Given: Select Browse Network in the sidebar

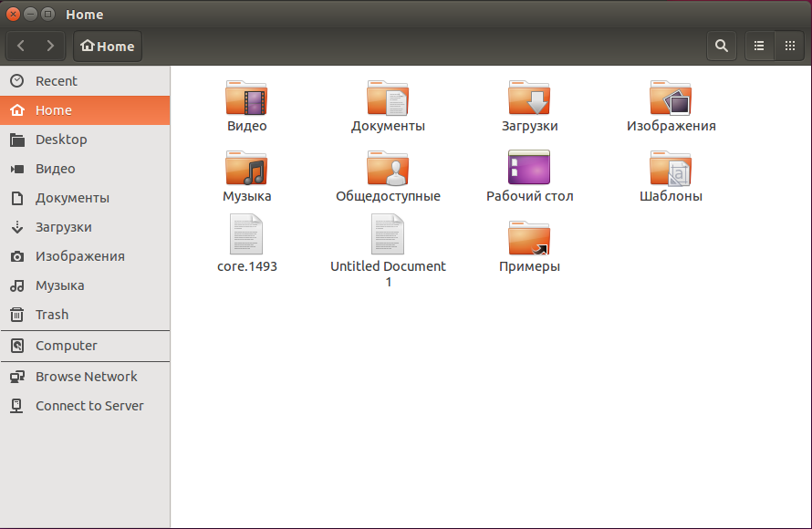Looking at the screenshot, I should click(x=85, y=377).
